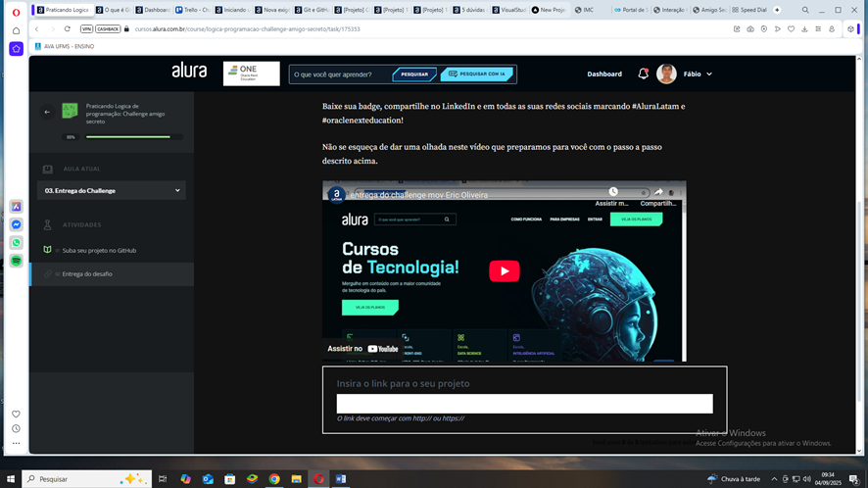Open extensions cube icon
The image size is (868, 488).
tap(850, 28)
